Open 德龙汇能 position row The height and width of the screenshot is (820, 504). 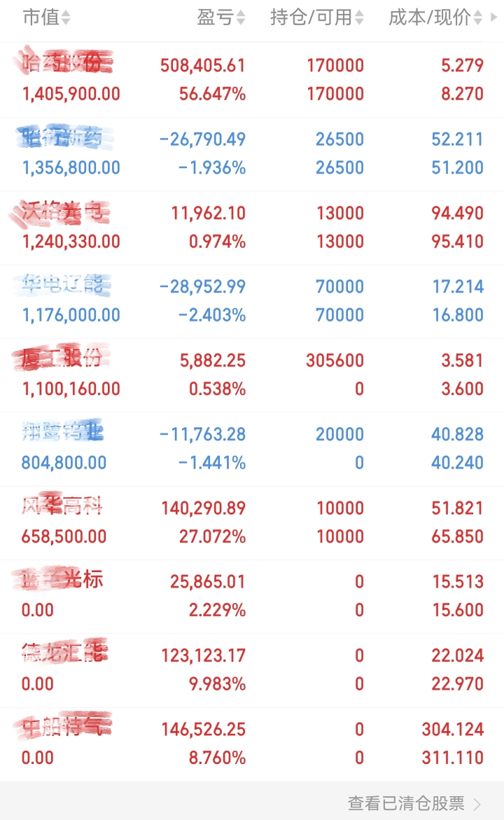coord(252,670)
